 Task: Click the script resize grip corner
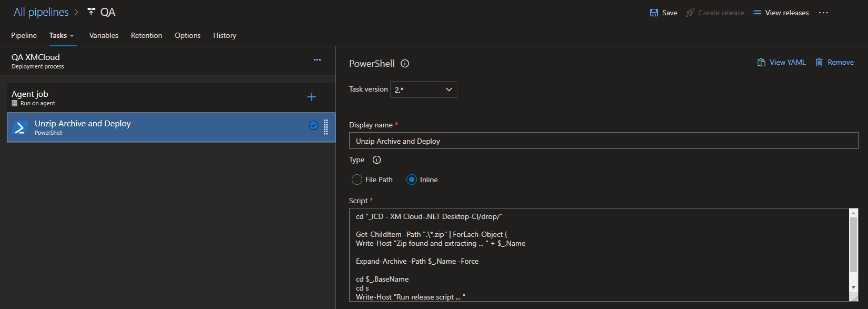(854, 298)
